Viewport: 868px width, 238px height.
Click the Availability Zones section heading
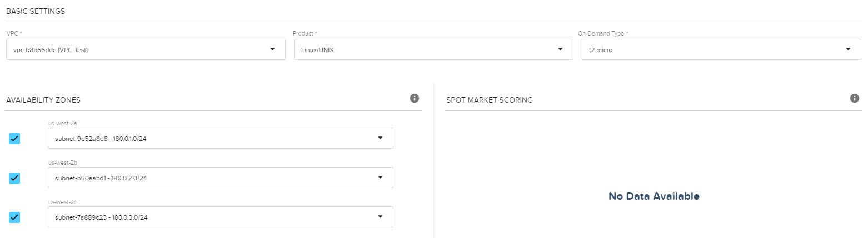coord(43,100)
